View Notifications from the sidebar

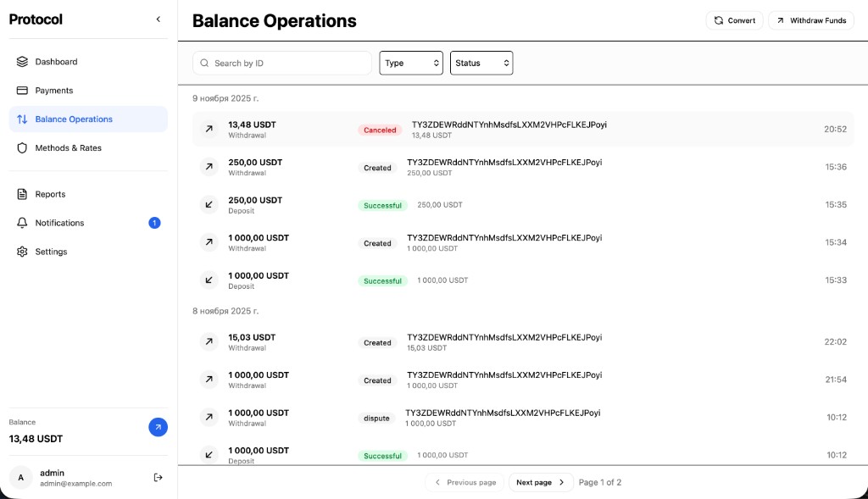[59, 223]
